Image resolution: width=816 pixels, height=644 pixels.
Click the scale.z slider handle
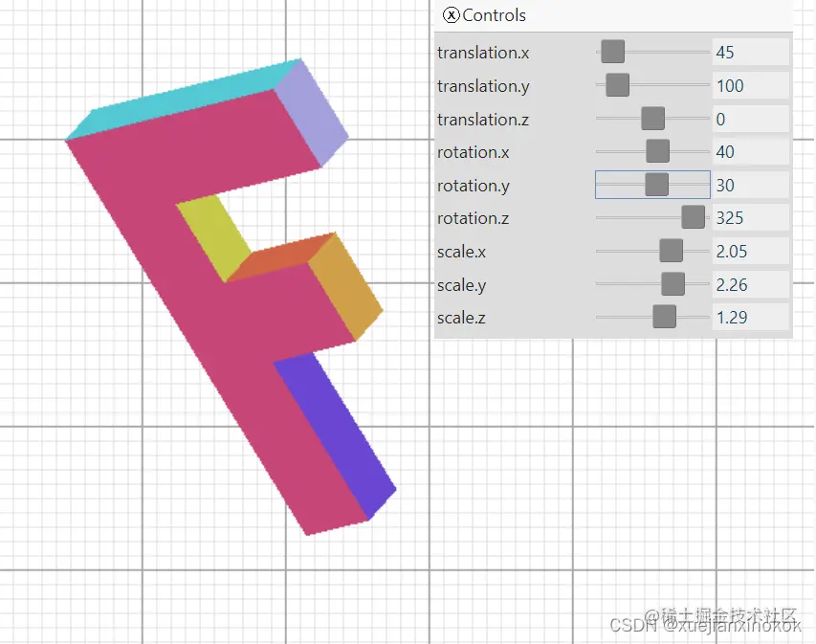pyautogui.click(x=663, y=316)
